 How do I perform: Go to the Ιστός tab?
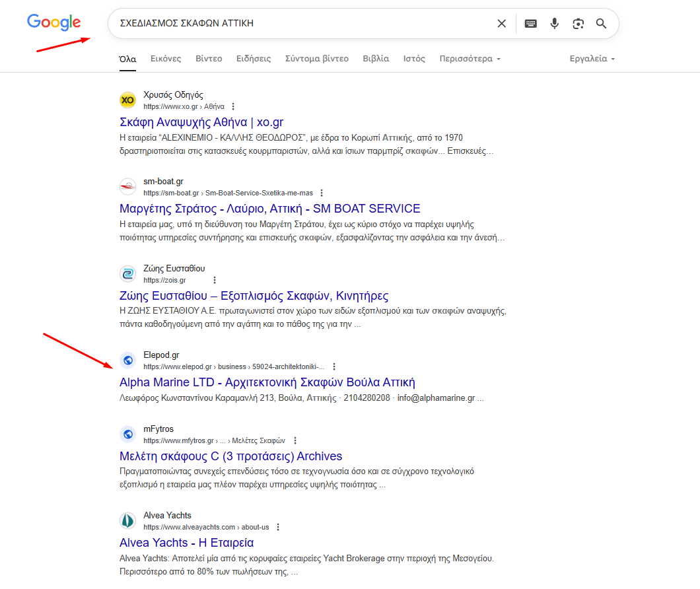414,59
